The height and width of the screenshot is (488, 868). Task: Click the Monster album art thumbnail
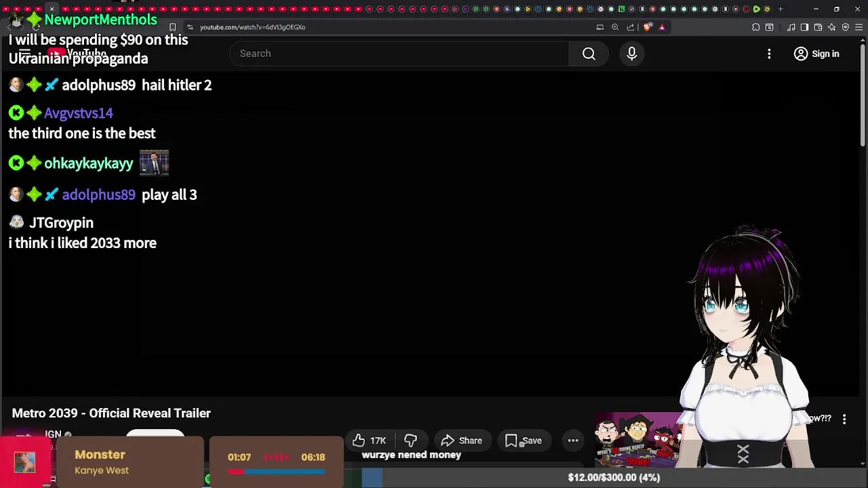click(x=25, y=462)
